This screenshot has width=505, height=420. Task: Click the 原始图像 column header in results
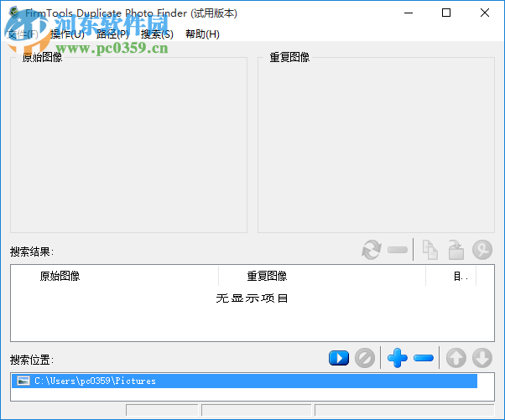(115, 276)
